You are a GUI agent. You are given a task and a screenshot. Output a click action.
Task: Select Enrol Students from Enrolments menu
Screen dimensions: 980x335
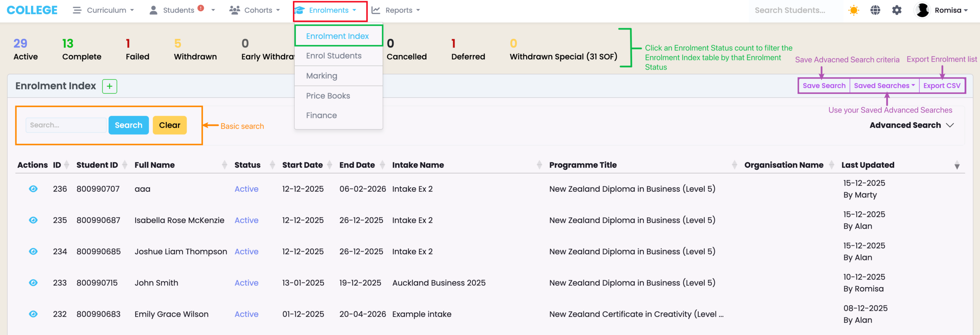[333, 56]
